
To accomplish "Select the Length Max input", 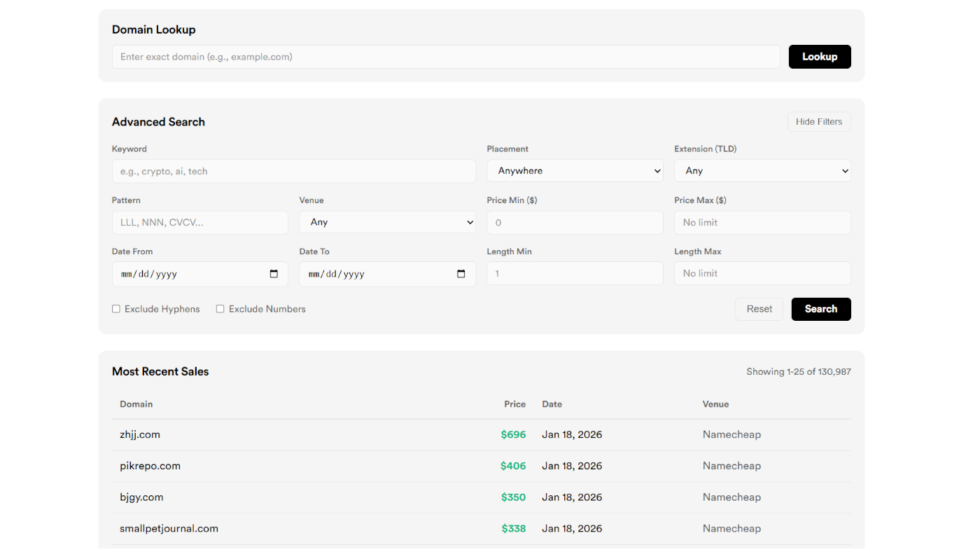I will pyautogui.click(x=762, y=273).
